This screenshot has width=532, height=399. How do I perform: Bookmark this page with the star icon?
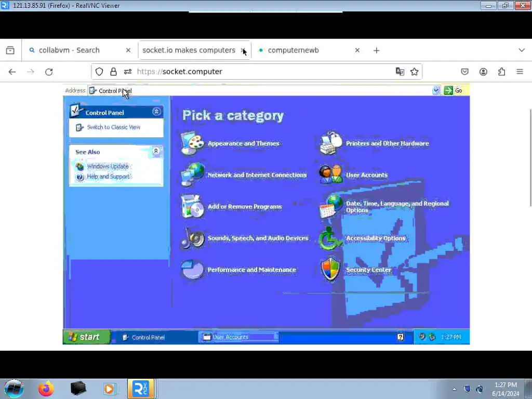point(414,72)
